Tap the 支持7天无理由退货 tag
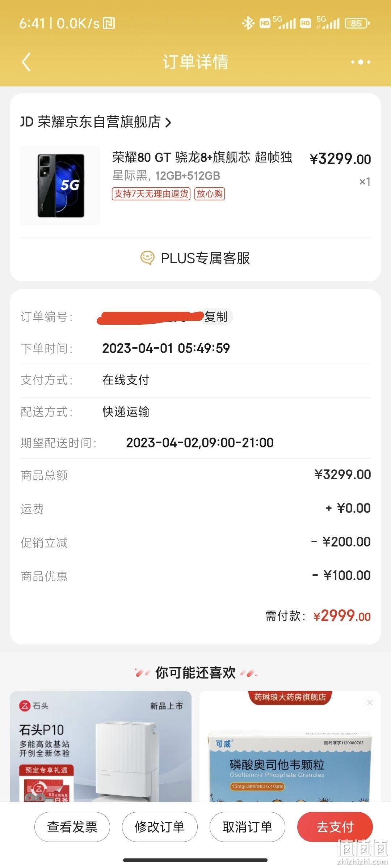The height and width of the screenshot is (868, 391). pos(151,194)
